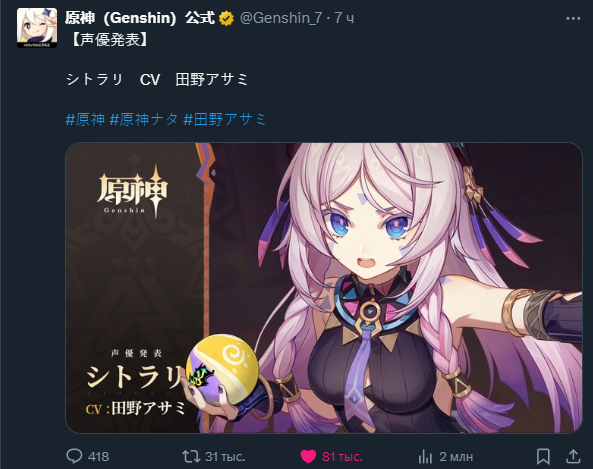Screen dimensions: 593x469
Task: Click the Paimon profile avatar
Action: [37, 28]
